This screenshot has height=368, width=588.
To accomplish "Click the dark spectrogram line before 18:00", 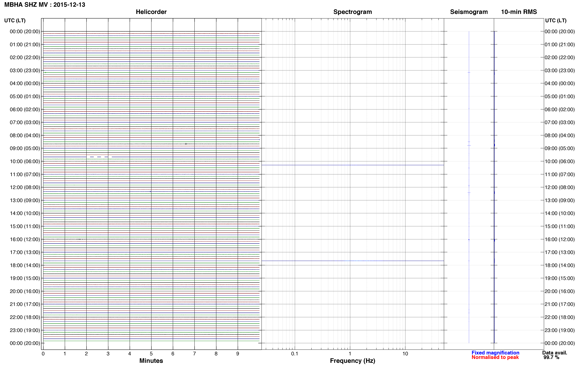I will (353, 261).
